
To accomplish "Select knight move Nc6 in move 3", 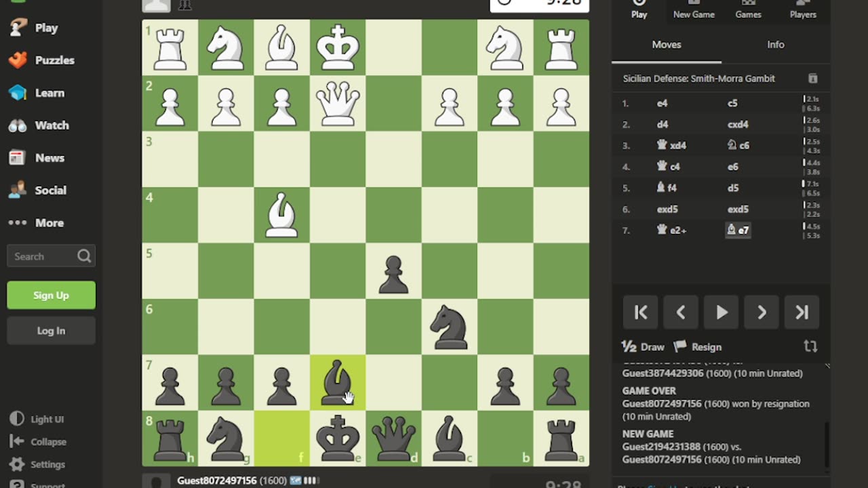I will click(x=738, y=146).
